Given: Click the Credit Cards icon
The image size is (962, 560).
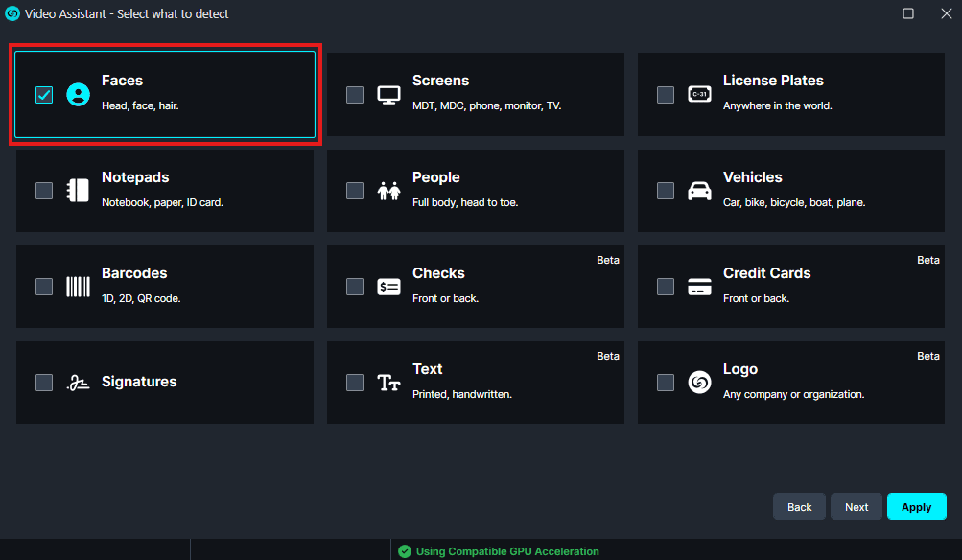Looking at the screenshot, I should pyautogui.click(x=699, y=286).
